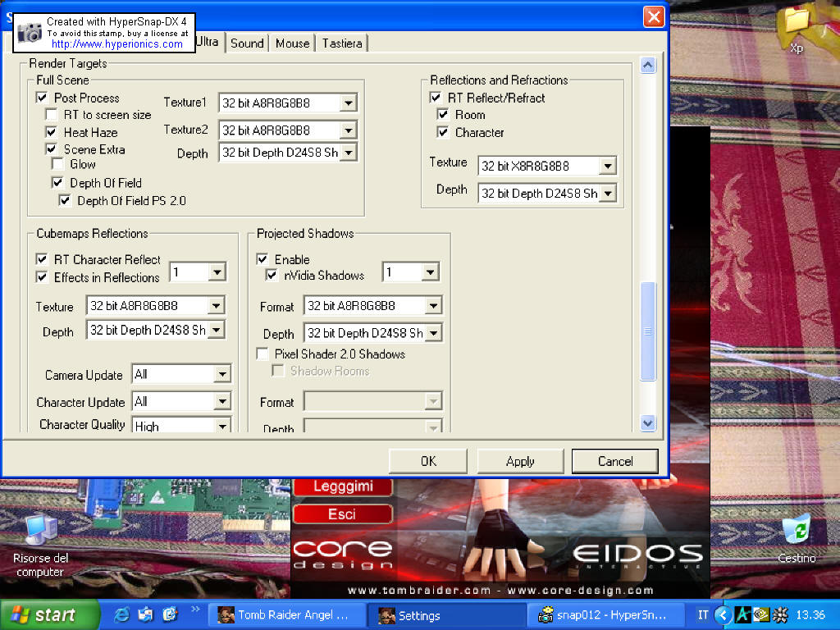Image resolution: width=840 pixels, height=630 pixels.
Task: Switch to Tomb Raider Angel taskbar item
Action: click(283, 614)
